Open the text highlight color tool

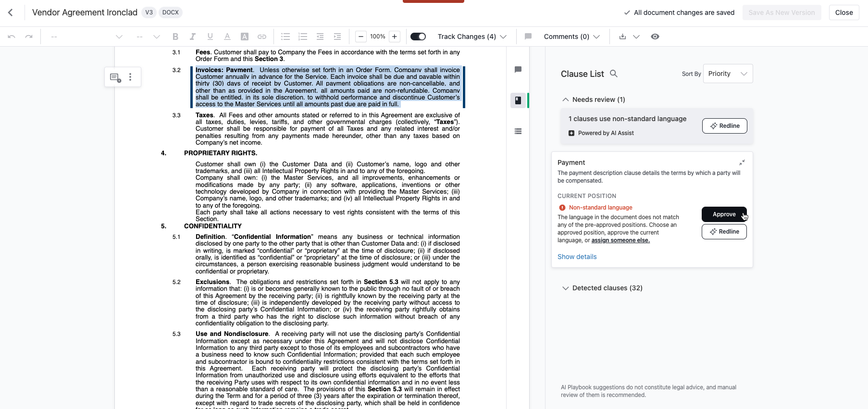(245, 37)
